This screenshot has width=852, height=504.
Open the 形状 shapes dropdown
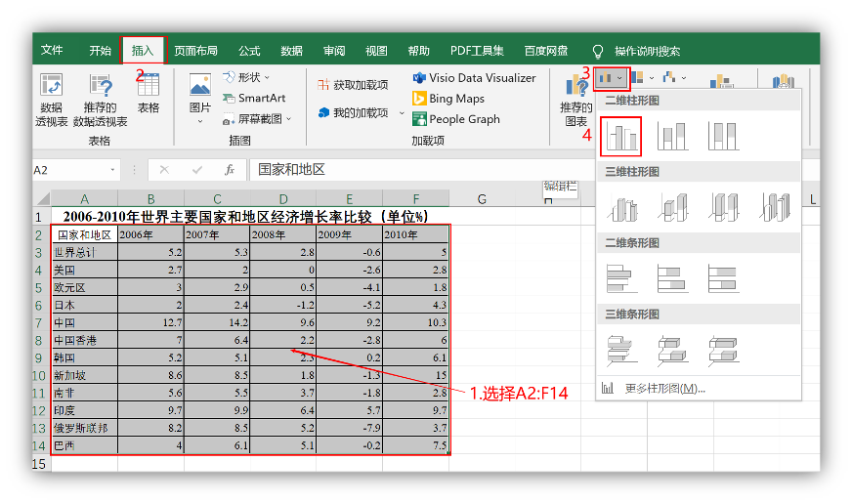pyautogui.click(x=246, y=77)
